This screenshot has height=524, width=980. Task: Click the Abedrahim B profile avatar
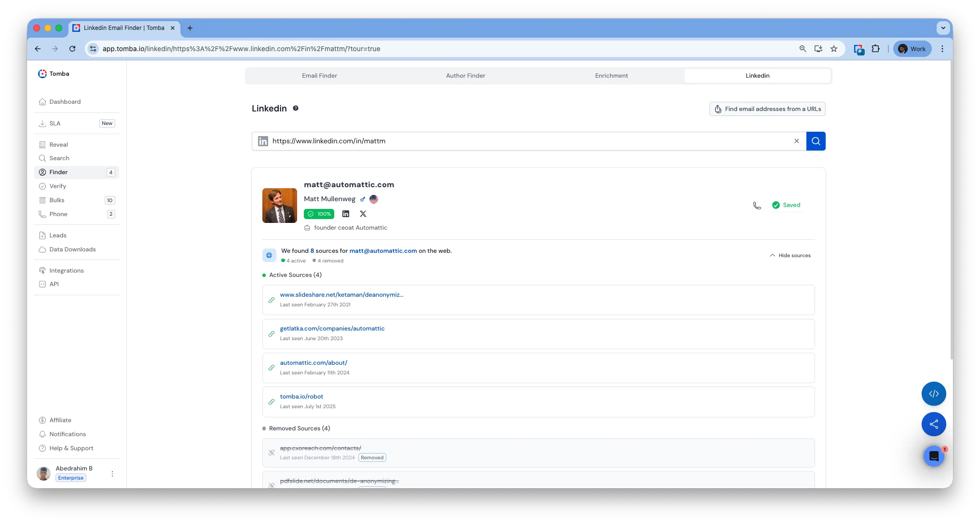click(43, 473)
